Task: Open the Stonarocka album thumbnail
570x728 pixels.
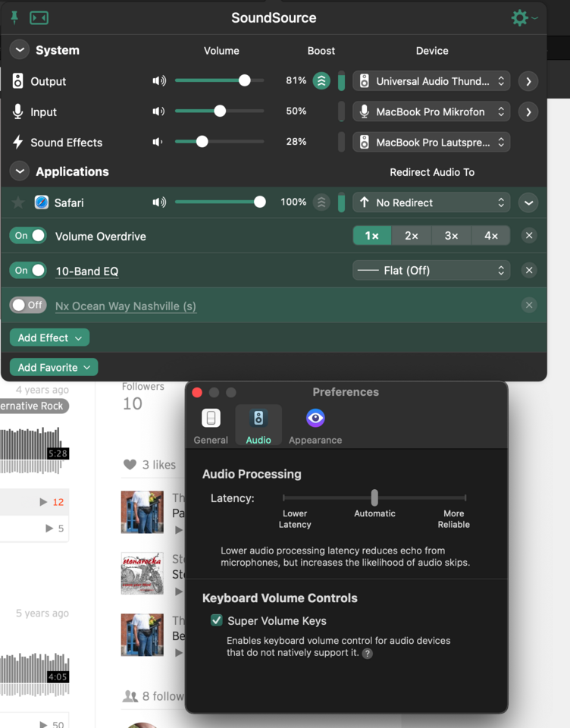Action: tap(142, 573)
